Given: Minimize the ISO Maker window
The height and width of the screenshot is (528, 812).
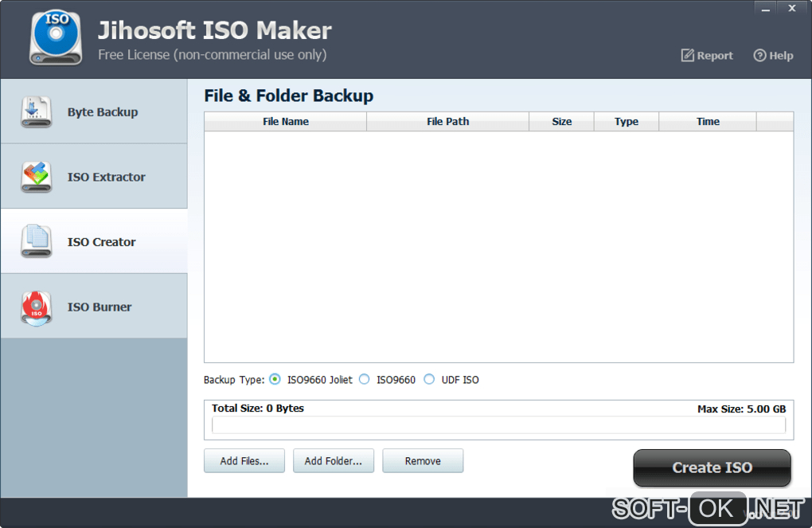Looking at the screenshot, I should [765, 8].
